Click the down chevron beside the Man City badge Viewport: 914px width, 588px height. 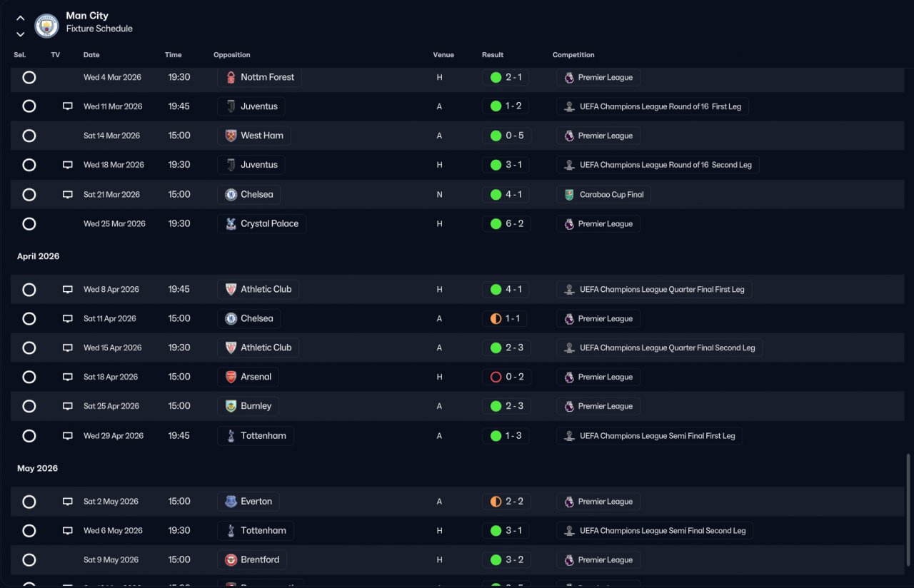pyautogui.click(x=20, y=34)
